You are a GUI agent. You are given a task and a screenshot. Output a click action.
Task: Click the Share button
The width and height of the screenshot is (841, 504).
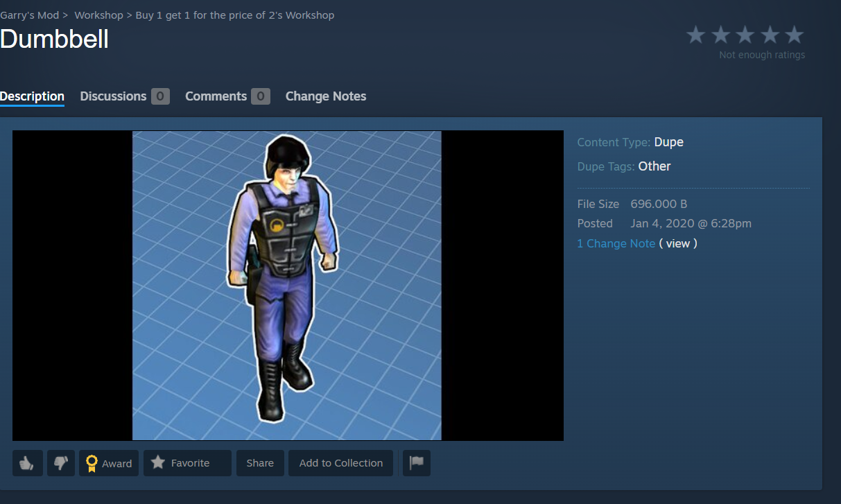pos(260,463)
